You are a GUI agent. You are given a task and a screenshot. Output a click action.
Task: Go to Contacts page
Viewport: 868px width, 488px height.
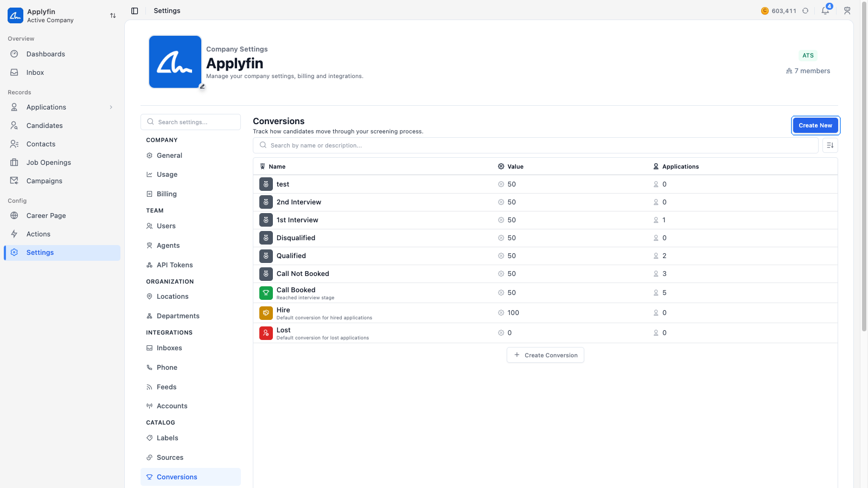(62, 144)
